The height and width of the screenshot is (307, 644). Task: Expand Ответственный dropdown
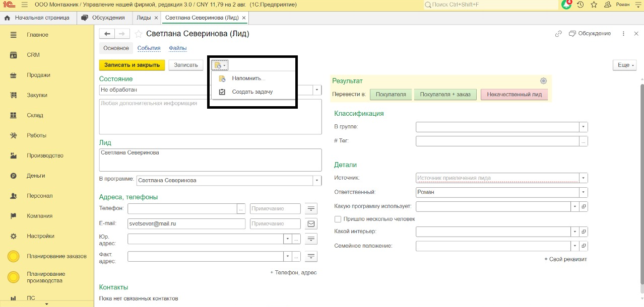tap(583, 192)
